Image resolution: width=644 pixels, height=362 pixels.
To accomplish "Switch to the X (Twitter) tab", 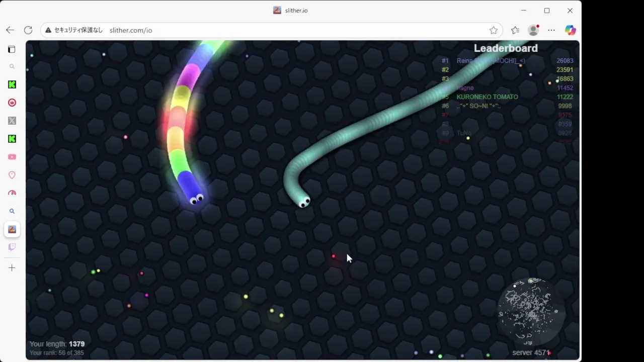I will pos(12,121).
